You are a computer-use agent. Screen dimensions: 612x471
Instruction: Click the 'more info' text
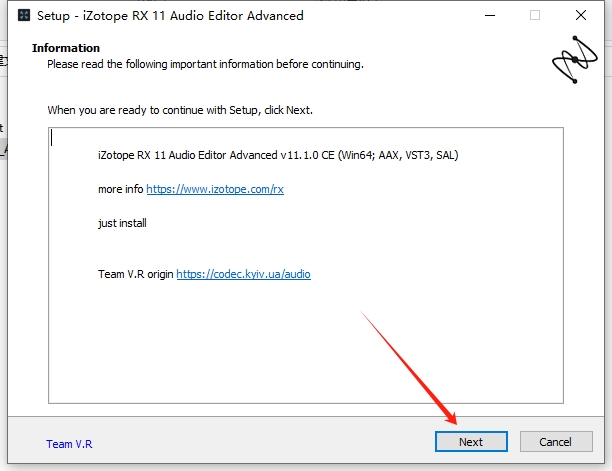[x=121, y=189]
